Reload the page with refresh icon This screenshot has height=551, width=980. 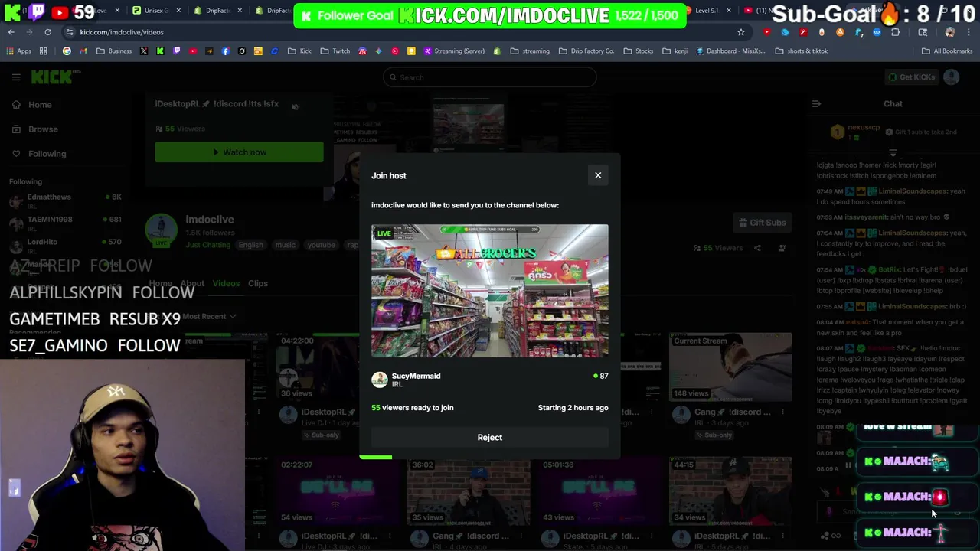47,32
